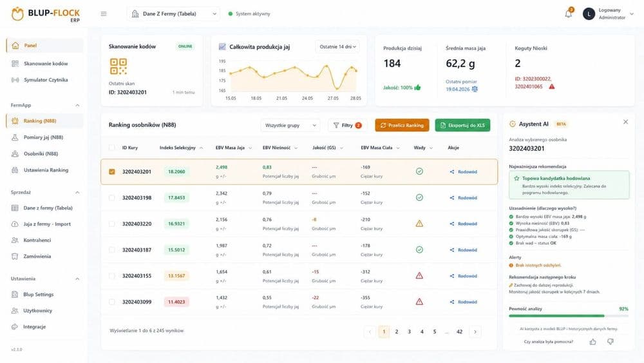This screenshot has height=363, width=644.
Task: Click the scale icon next to 19.04.2026
Action: [475, 89]
